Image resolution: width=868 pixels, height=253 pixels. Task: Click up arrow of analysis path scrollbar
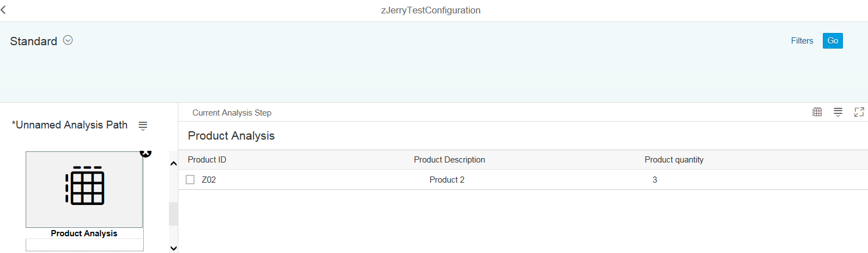click(x=173, y=164)
